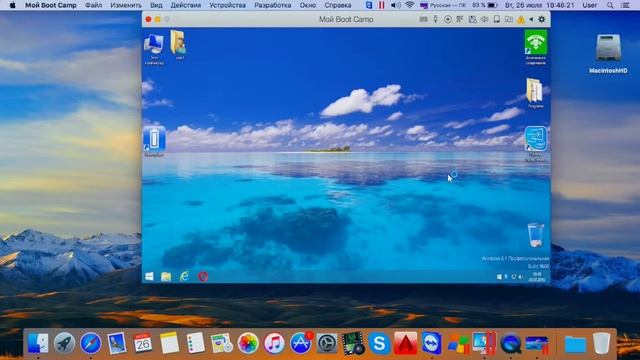Open Internet Explorer from Windows taskbar
640x360 pixels.
[184, 277]
